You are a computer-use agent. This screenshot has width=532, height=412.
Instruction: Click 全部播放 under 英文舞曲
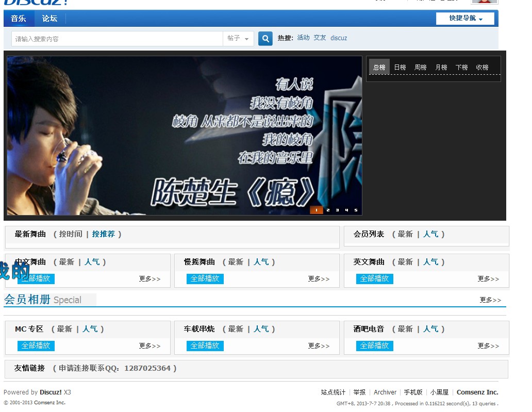[x=375, y=278]
